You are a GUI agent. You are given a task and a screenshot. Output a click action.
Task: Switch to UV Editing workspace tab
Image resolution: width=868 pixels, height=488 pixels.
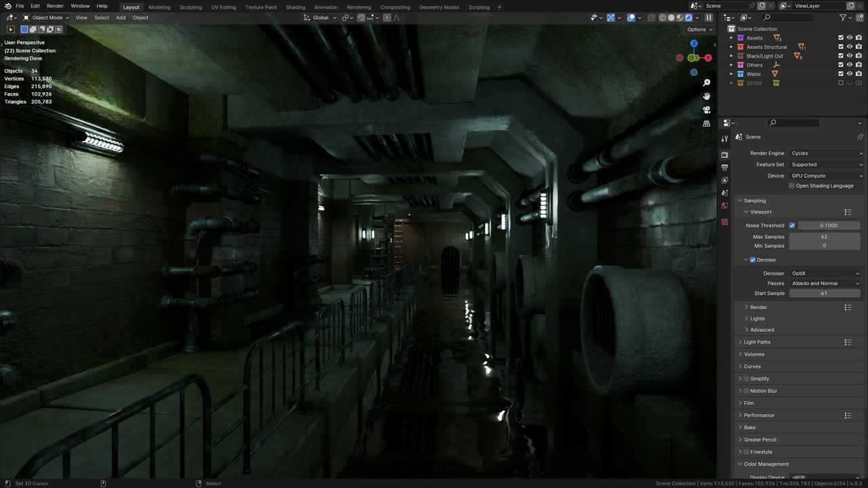(224, 7)
